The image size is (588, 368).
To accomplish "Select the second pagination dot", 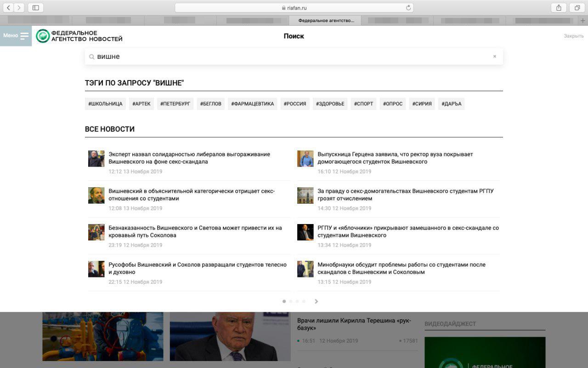I will (x=290, y=301).
